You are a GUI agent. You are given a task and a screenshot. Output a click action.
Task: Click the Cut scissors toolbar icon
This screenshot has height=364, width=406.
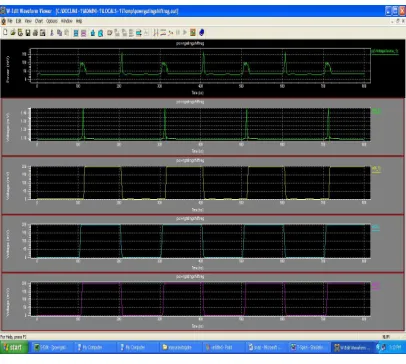pyautogui.click(x=51, y=32)
